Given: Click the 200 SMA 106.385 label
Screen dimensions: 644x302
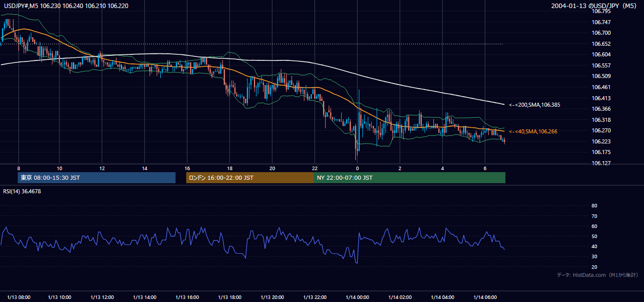Looking at the screenshot, I should (x=535, y=105).
